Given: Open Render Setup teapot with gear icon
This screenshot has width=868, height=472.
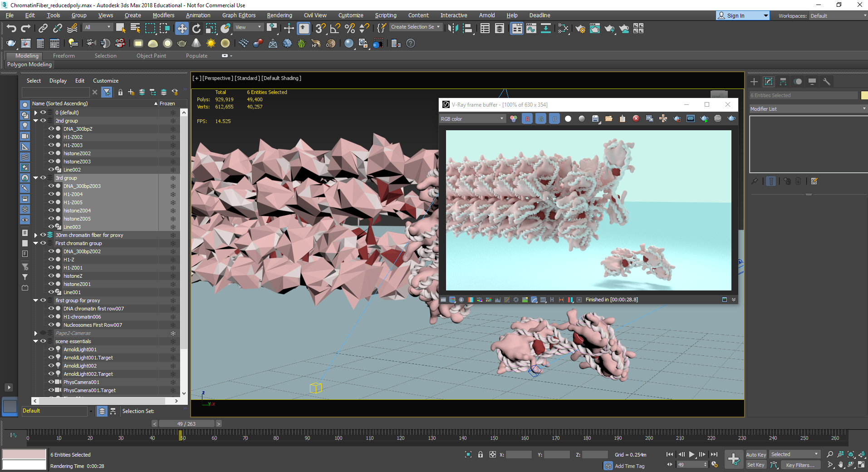Looking at the screenshot, I should click(x=580, y=29).
